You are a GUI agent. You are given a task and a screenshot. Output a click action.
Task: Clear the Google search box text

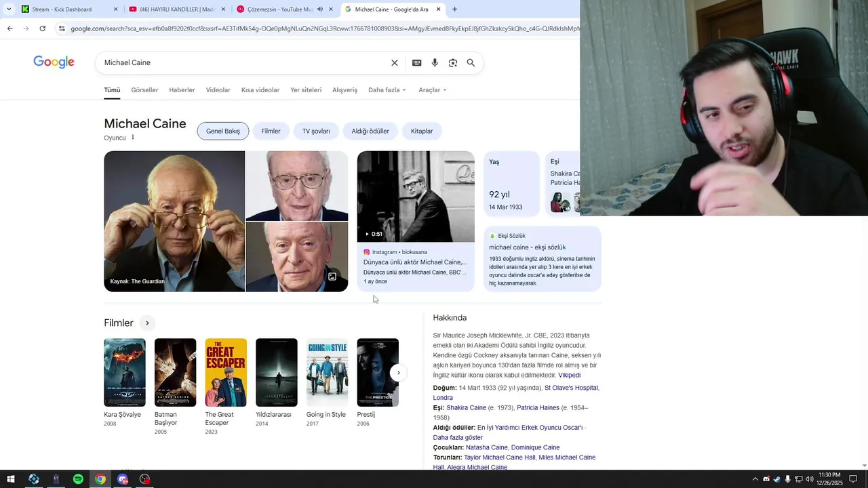[394, 62]
